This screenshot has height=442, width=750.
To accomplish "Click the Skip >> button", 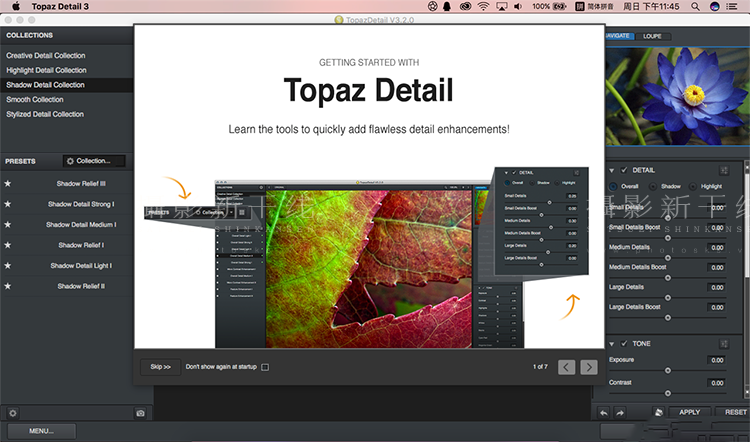I will pyautogui.click(x=160, y=367).
